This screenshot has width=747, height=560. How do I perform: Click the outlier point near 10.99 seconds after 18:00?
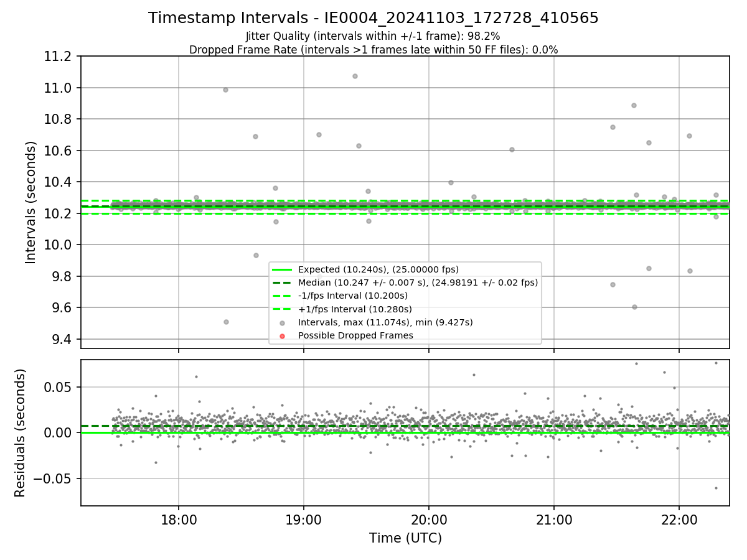[x=225, y=90]
